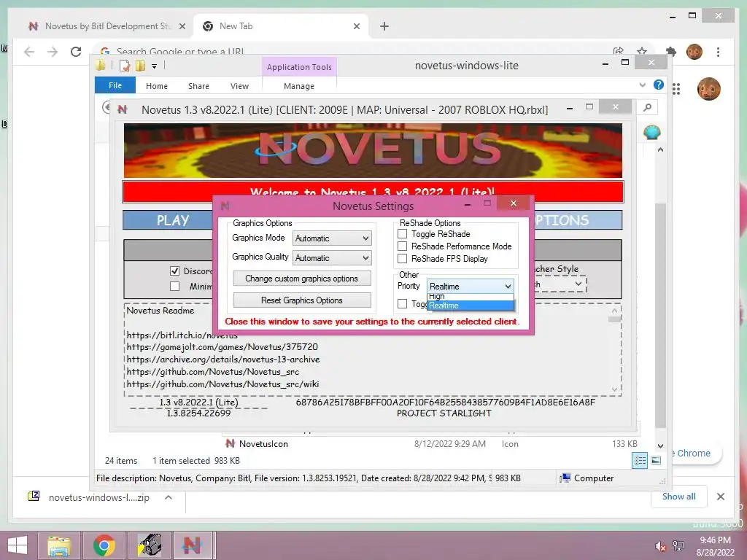Viewport: 747px width, 560px height.
Task: Switch to the Share ribbon tab
Action: tap(198, 86)
